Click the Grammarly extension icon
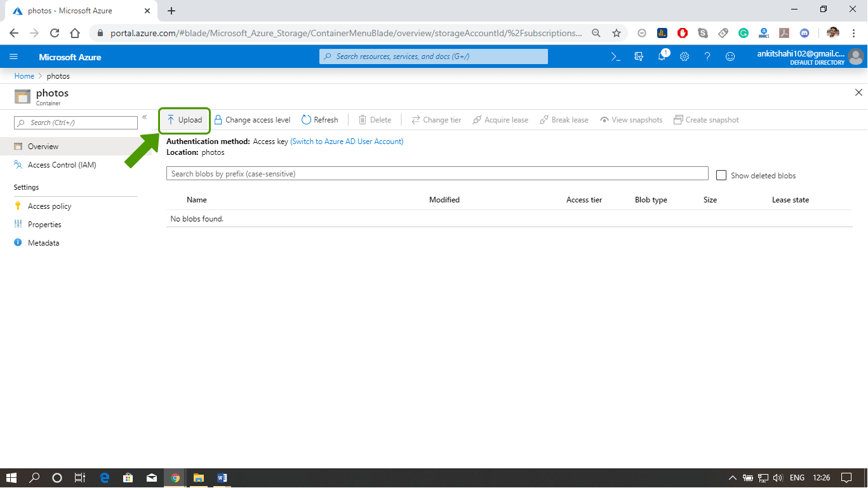This screenshot has height=488, width=868. 743,33
